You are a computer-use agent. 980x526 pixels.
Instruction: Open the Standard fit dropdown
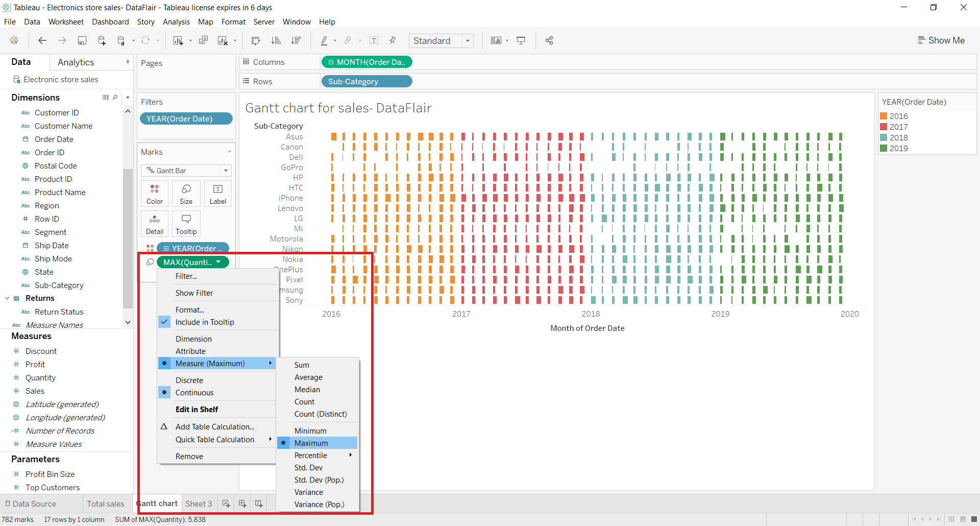[468, 41]
